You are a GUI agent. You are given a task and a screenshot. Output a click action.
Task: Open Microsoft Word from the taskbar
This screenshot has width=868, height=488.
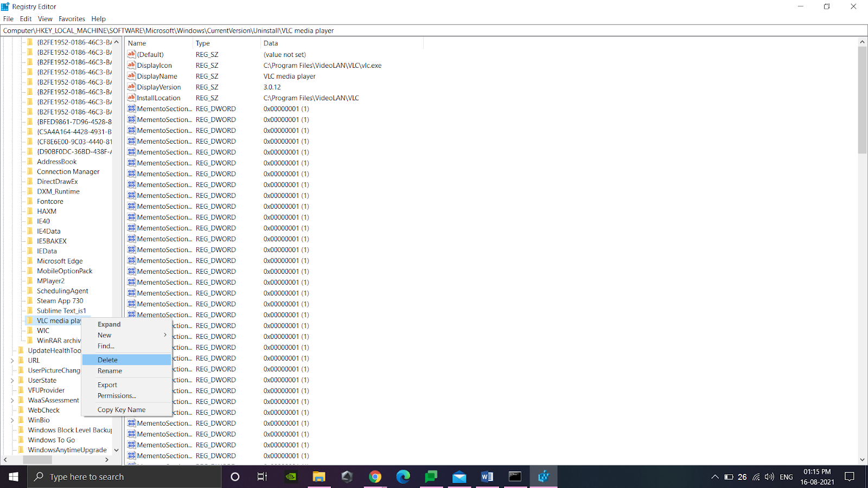(487, 477)
